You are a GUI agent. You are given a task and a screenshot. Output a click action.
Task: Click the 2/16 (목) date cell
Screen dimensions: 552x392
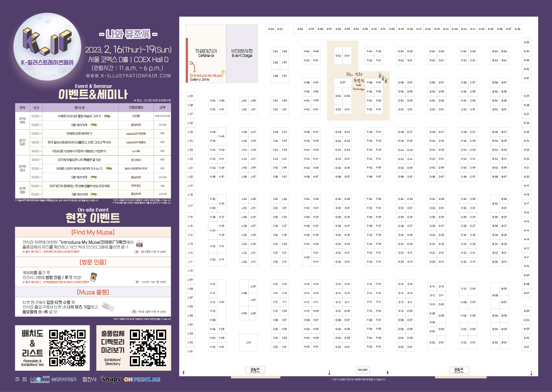click(22, 120)
